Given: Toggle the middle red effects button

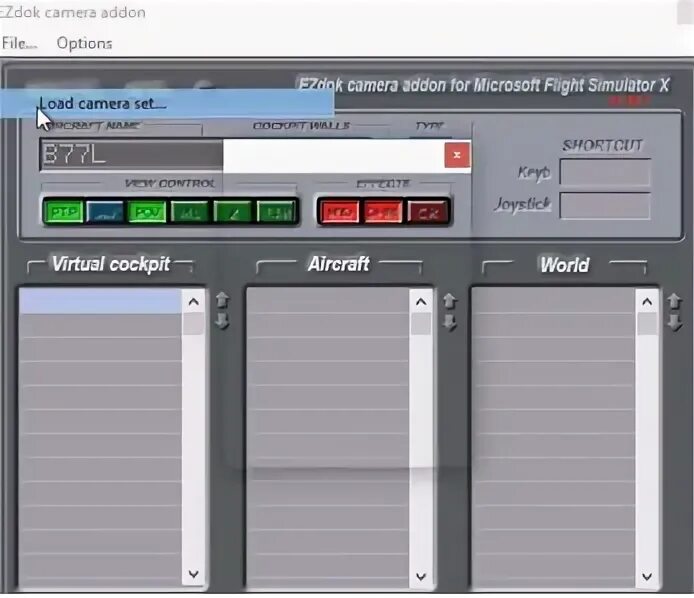Looking at the screenshot, I should pos(383,212).
